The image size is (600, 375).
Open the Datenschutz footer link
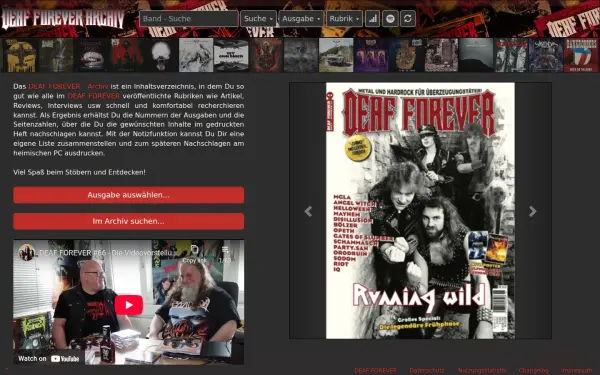pos(427,370)
